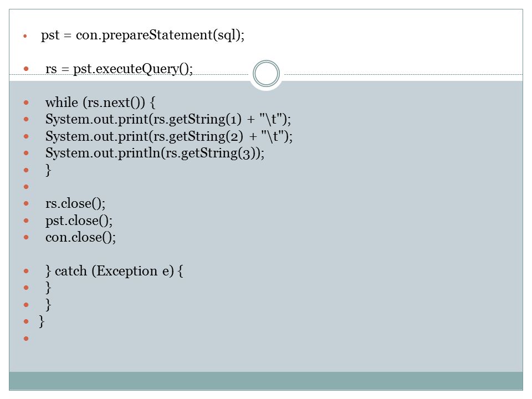Click the while (rs.next()) line
This screenshot has width=532, height=399.
(x=100, y=103)
